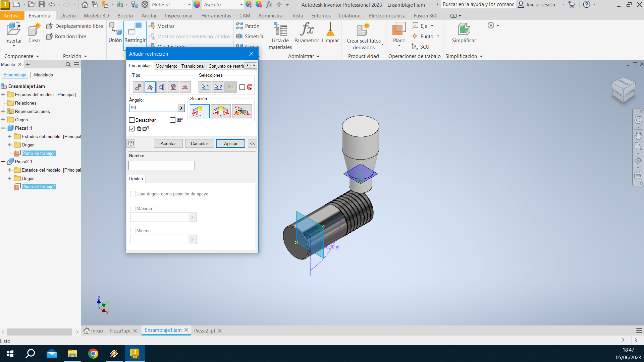644x362 pixels.
Task: Click the Parámetros fx tool
Action: [x=307, y=34]
